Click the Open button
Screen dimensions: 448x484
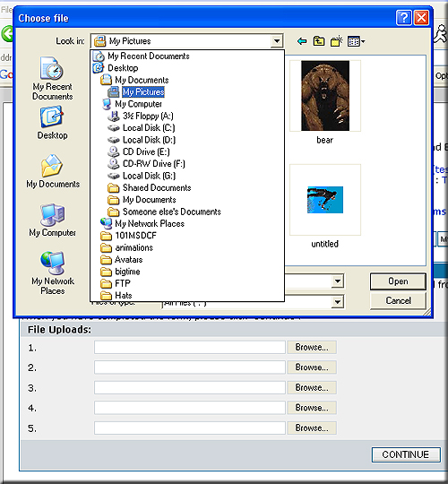point(398,281)
